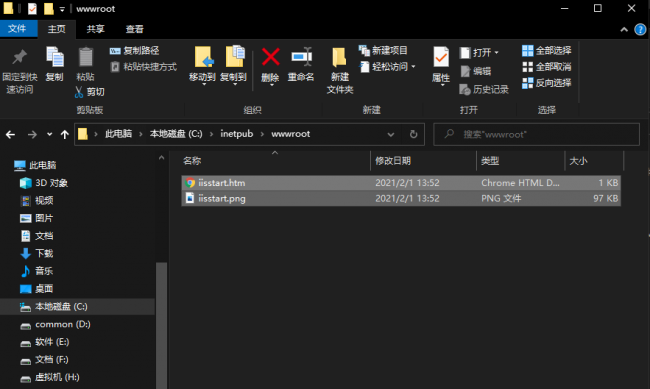Click the navigation pane scrollbar
This screenshot has width=650, height=389.
coord(161,325)
